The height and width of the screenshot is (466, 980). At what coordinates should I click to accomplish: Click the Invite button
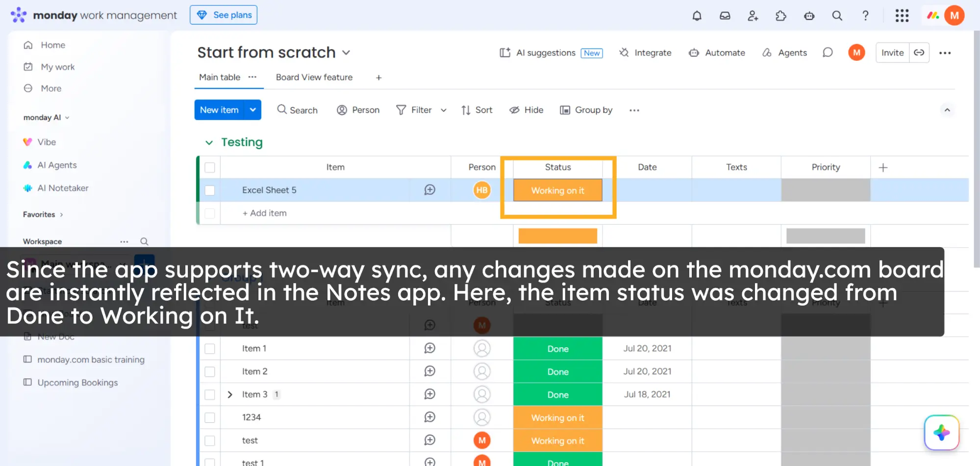tap(892, 52)
